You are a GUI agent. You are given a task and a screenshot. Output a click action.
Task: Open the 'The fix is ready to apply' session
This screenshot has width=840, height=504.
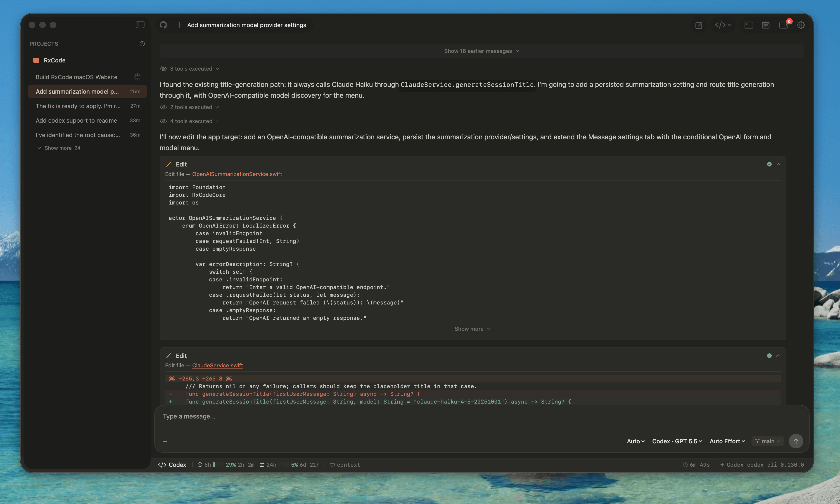point(87,106)
